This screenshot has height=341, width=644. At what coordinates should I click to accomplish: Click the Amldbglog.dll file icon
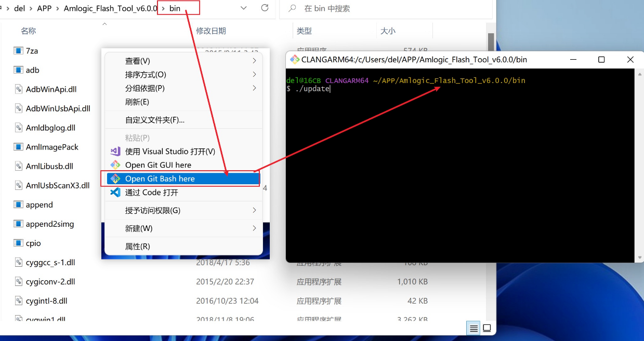pos(18,127)
